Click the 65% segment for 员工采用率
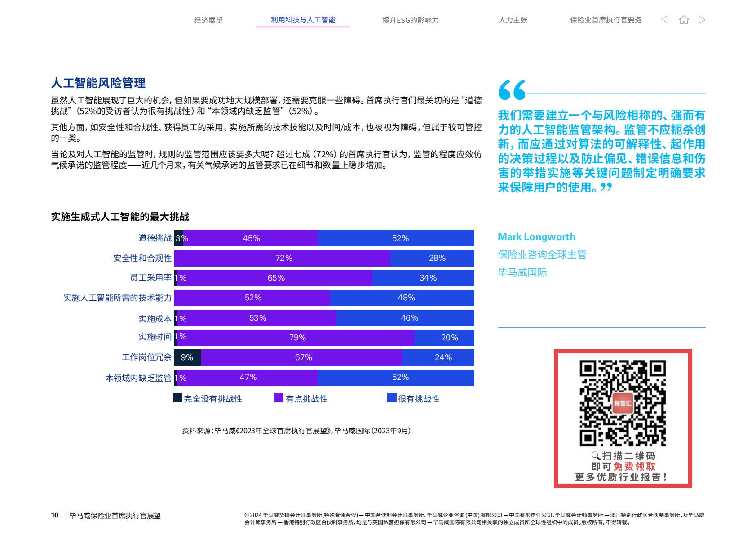This screenshot has width=756, height=535. 274,278
